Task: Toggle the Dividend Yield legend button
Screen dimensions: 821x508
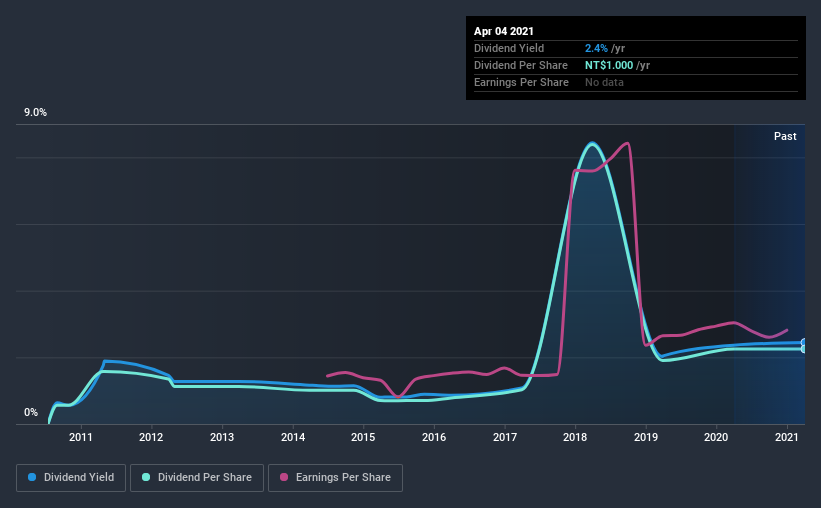Action: [x=71, y=478]
